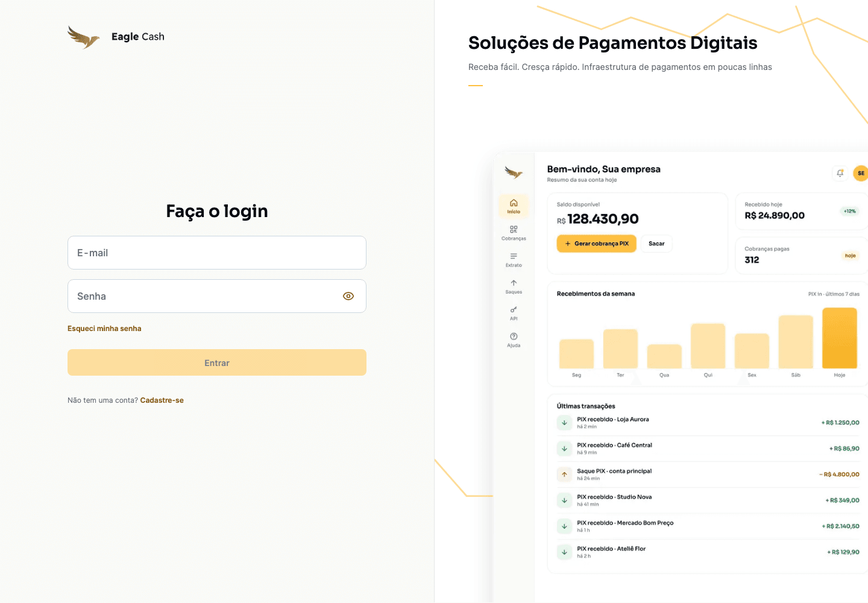Click the +12% badge
Image resolution: width=868 pixels, height=603 pixels.
pyautogui.click(x=850, y=211)
